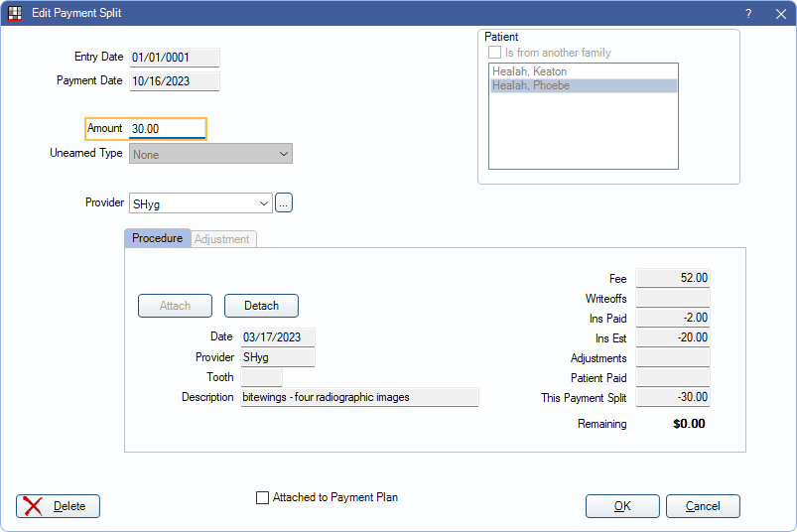Open provider picker with ellipsis button

point(284,203)
